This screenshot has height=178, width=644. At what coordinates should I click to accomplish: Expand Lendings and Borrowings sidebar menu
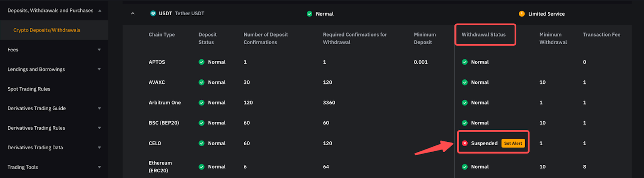pyautogui.click(x=99, y=69)
